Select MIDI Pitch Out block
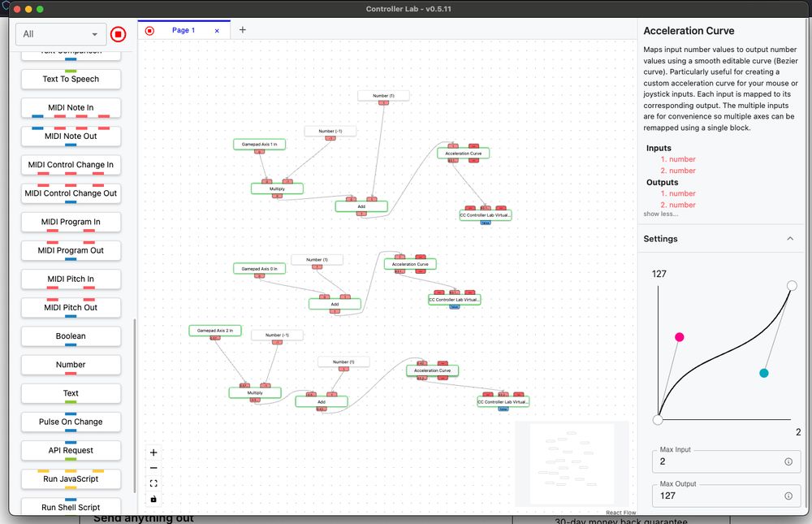This screenshot has height=524, width=812. pyautogui.click(x=71, y=307)
